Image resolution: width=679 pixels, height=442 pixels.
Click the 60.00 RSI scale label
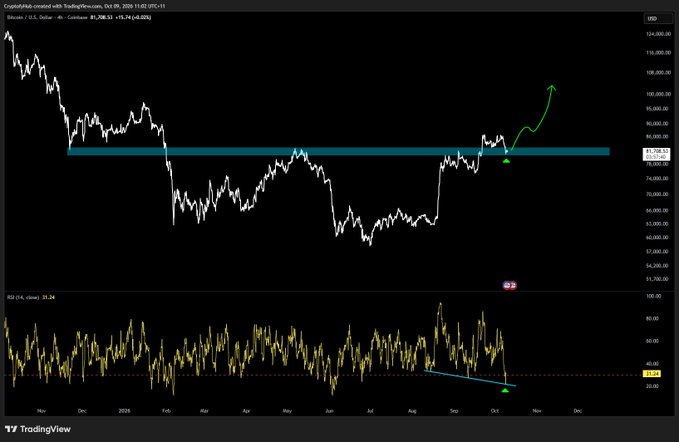(x=653, y=341)
